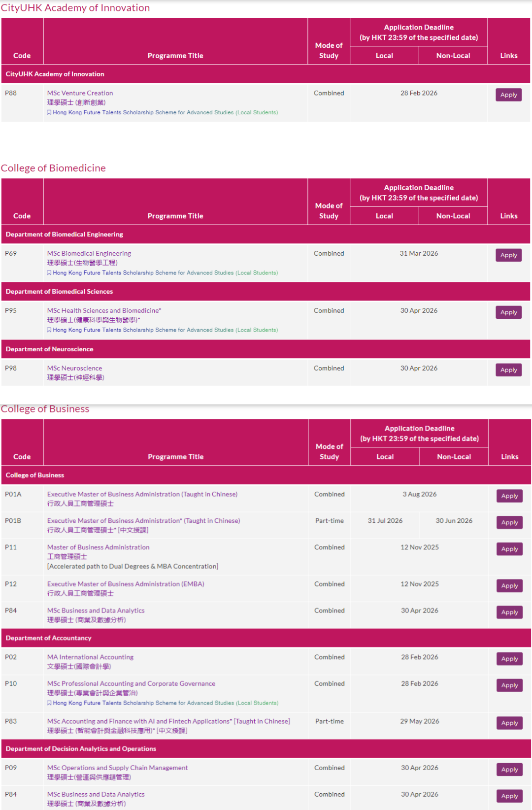Viewport: 532px width, 810px height.
Task: Click Apply for Operations and Supply Chain Management
Action: (509, 770)
